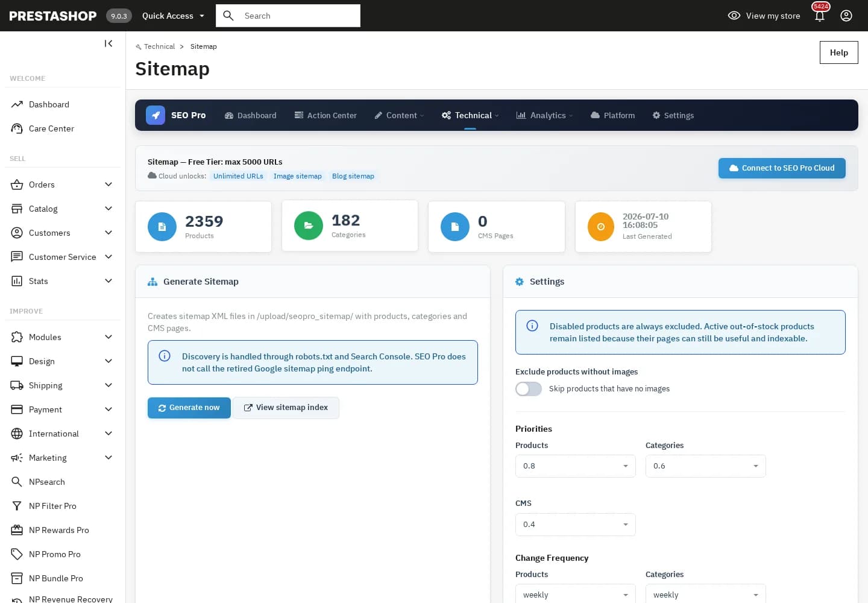Viewport: 868px width, 603px height.
Task: Expand the Catalog sidebar menu chevron
Action: click(x=108, y=209)
